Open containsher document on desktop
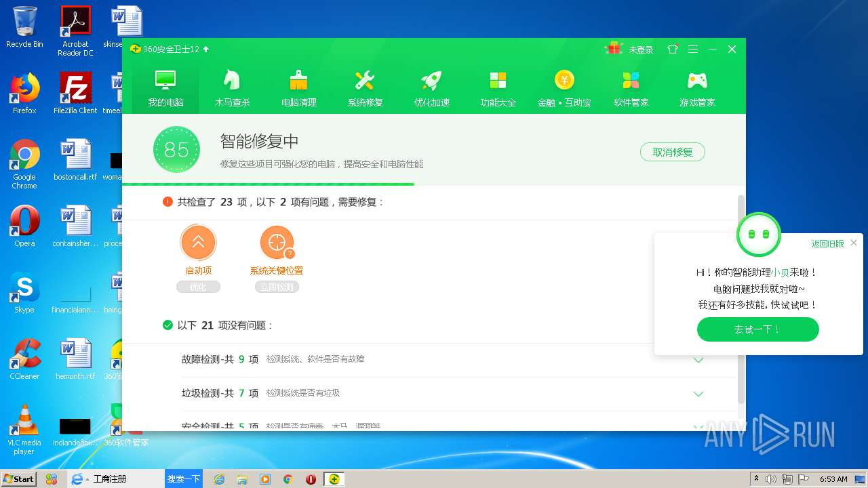Screen dimensions: 868x488 (75, 226)
